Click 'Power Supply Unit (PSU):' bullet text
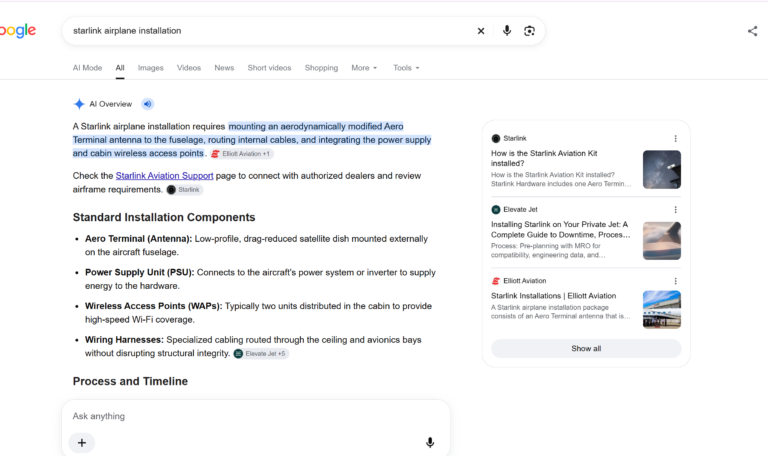The image size is (768, 456). point(140,272)
